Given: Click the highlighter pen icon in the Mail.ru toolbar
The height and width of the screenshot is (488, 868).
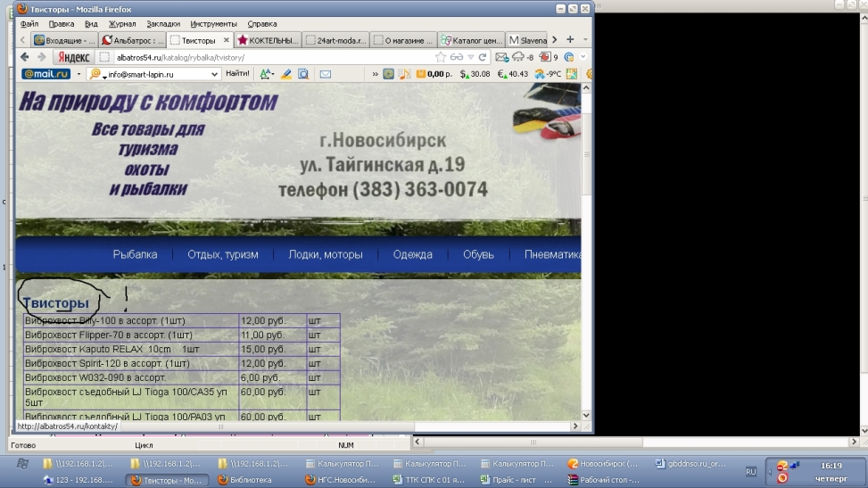Looking at the screenshot, I should 286,74.
